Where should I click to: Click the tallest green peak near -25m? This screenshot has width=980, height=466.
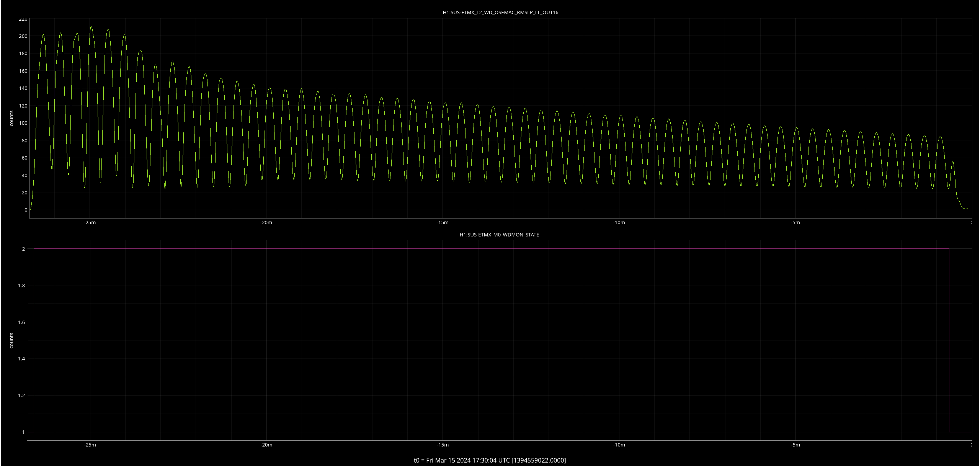[x=91, y=27]
